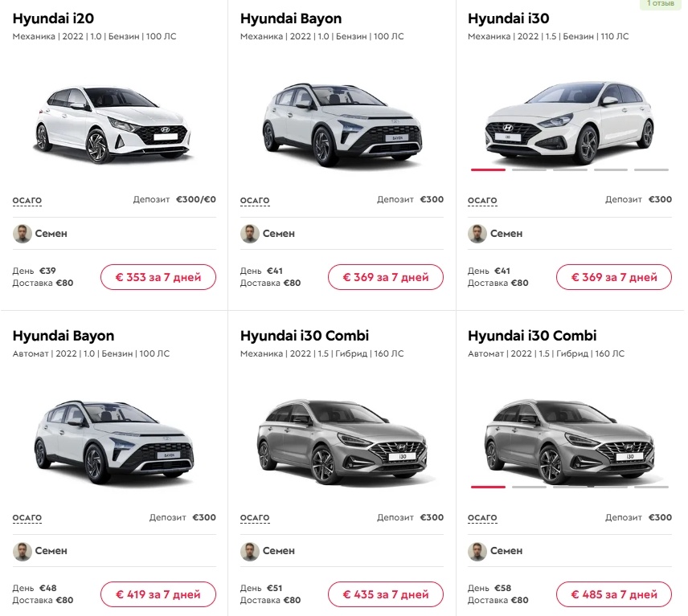Open the ОСАГО insurance info on the i20 card
Image resolution: width=688 pixels, height=616 pixels.
point(27,199)
